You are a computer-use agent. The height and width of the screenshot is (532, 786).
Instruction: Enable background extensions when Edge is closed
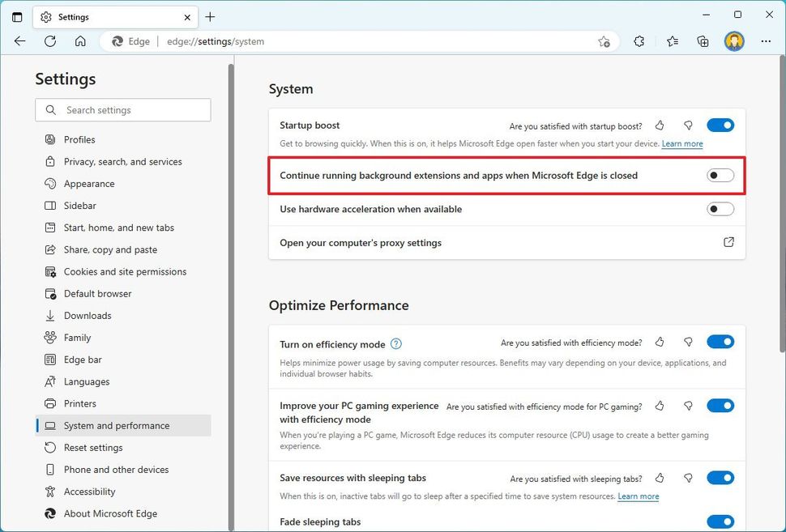720,175
